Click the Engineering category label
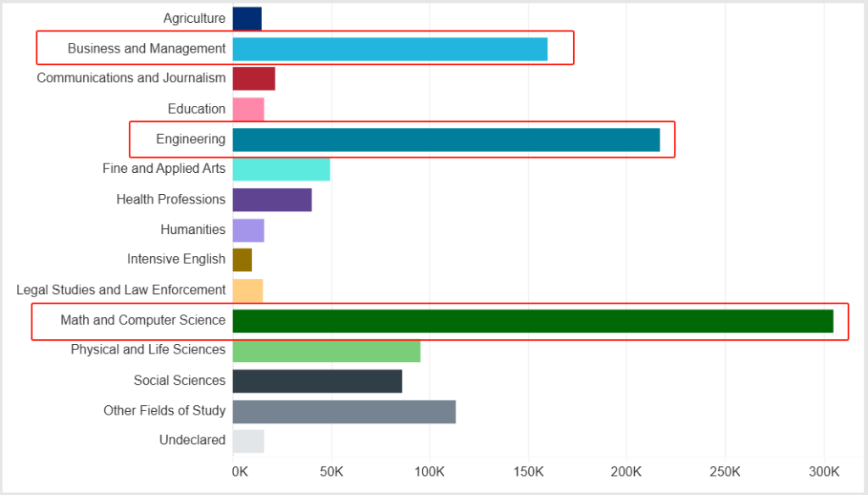The image size is (868, 495). 191,139
